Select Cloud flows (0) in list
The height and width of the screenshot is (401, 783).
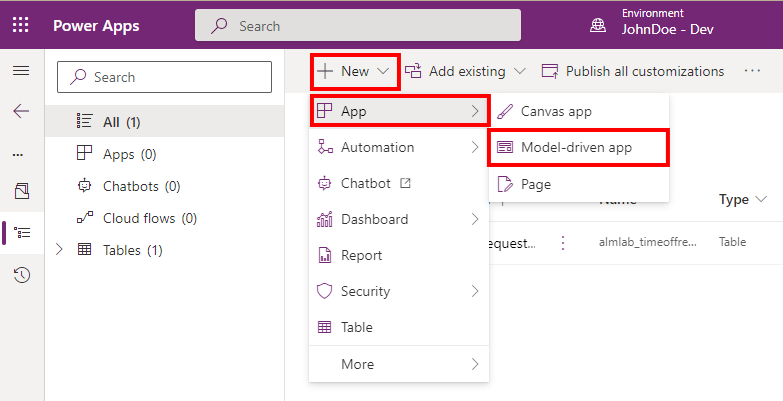click(x=165, y=218)
